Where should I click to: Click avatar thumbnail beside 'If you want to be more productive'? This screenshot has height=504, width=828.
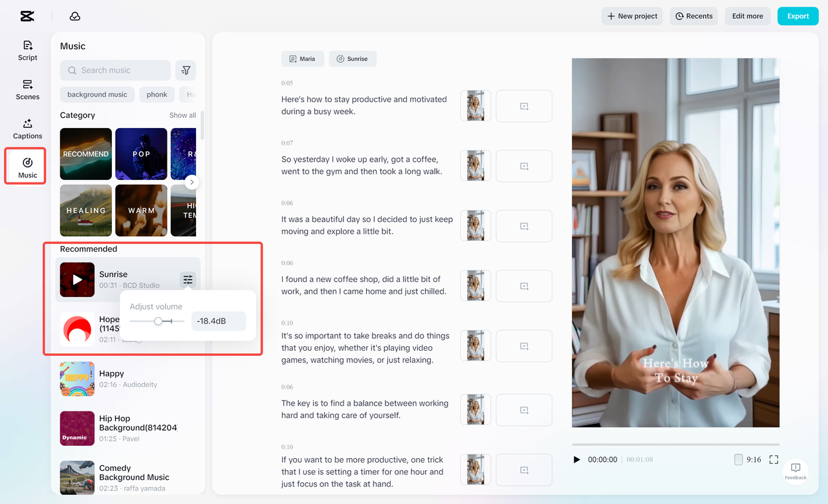pos(475,469)
